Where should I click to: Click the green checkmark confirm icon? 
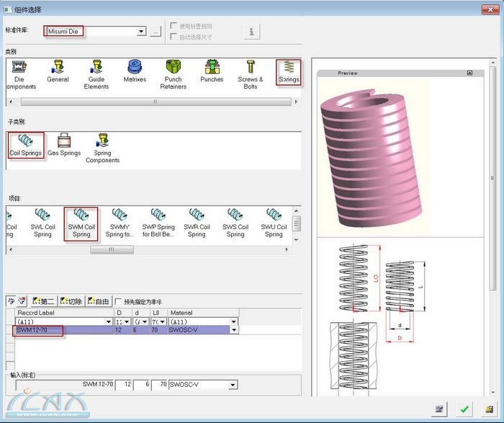coord(464,409)
